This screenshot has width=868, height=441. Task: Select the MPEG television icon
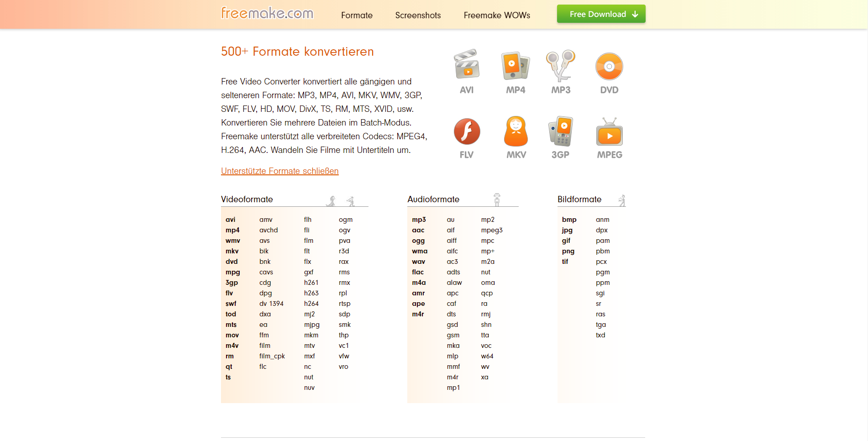click(x=610, y=131)
